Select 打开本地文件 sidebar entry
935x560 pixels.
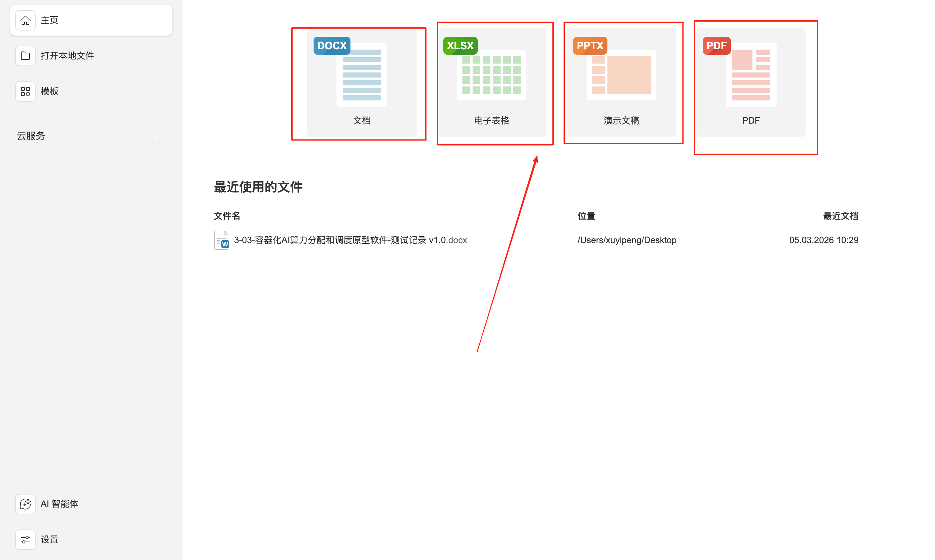coord(67,56)
